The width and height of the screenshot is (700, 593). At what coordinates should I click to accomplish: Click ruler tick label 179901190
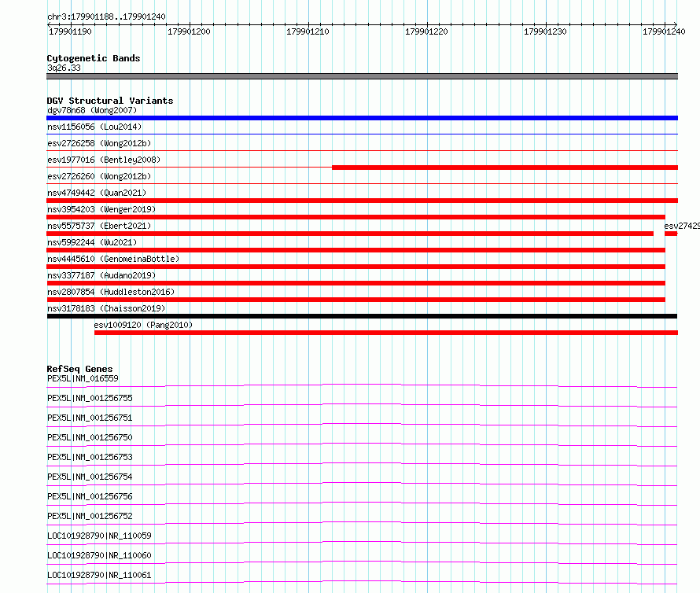[70, 31]
